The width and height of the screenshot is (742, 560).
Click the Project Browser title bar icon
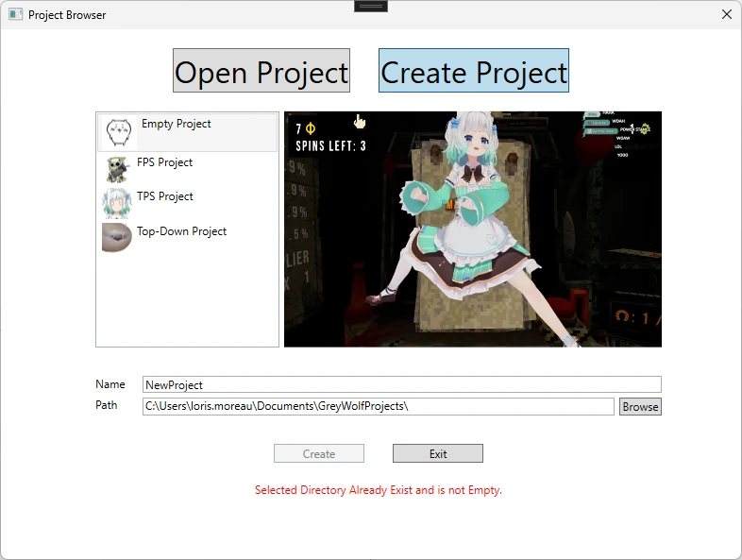click(15, 15)
